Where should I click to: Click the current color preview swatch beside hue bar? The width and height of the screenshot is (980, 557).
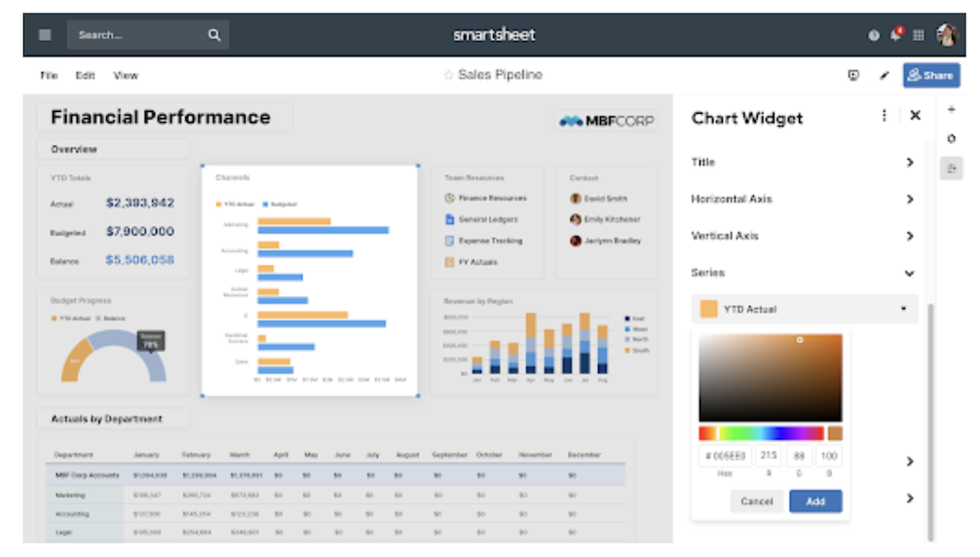pyautogui.click(x=835, y=432)
